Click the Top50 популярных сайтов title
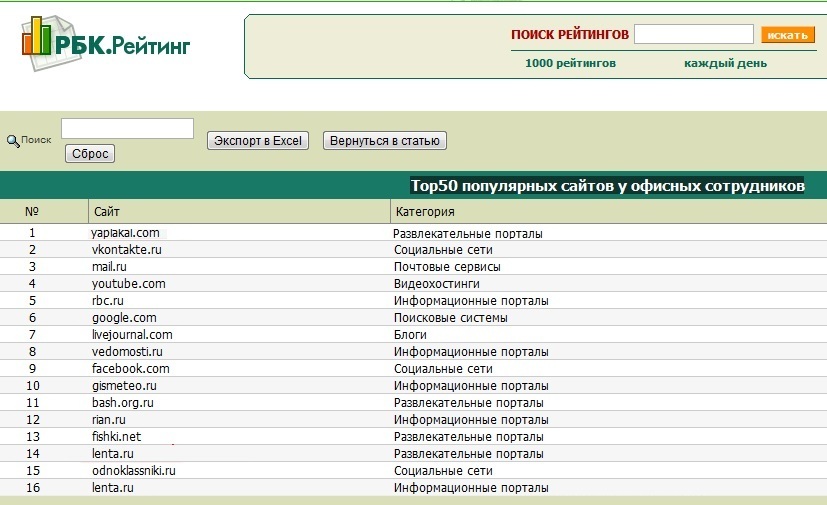This screenshot has width=827, height=505. tap(608, 186)
